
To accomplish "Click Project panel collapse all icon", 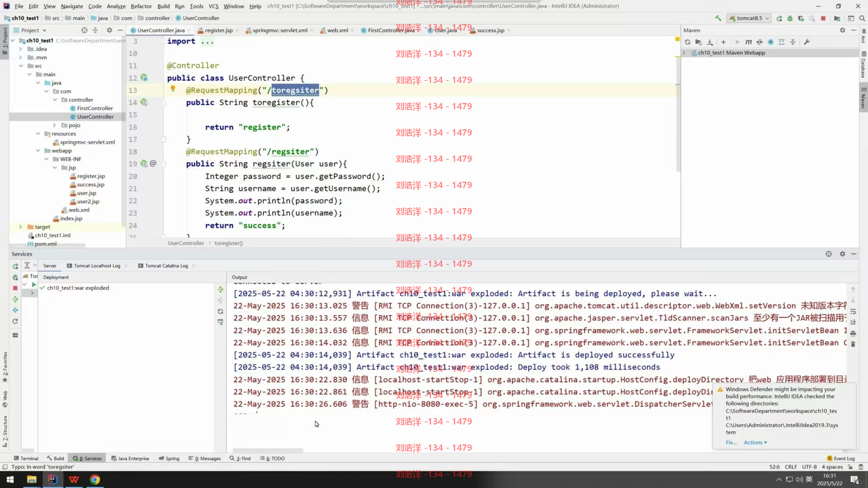I will pyautogui.click(x=95, y=30).
